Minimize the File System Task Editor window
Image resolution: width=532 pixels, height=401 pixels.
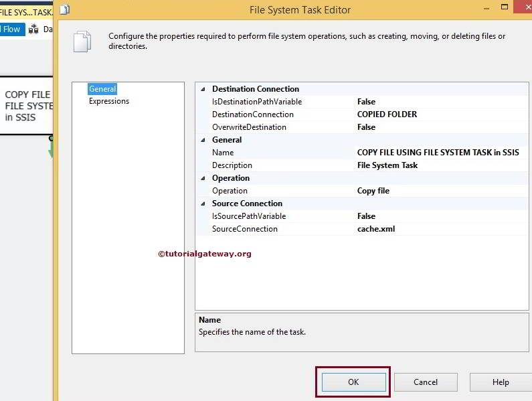tap(486, 8)
